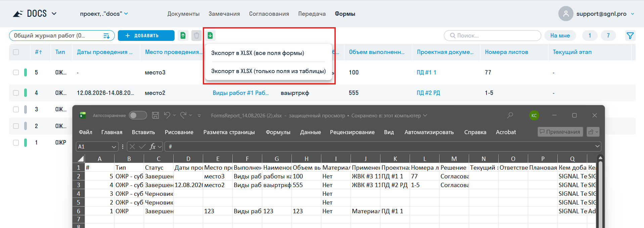Check the checkbox for row 1
This screenshot has width=644, height=228.
coord(16,142)
